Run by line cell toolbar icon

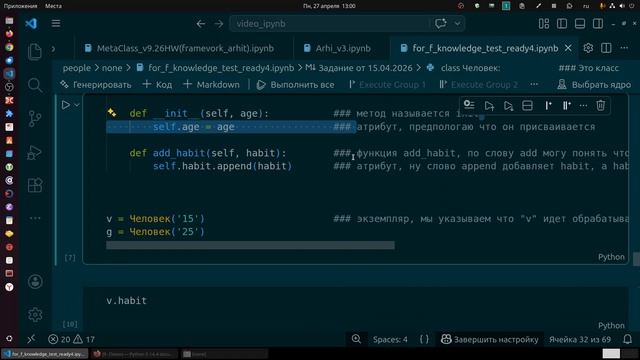pyautogui.click(x=469, y=105)
